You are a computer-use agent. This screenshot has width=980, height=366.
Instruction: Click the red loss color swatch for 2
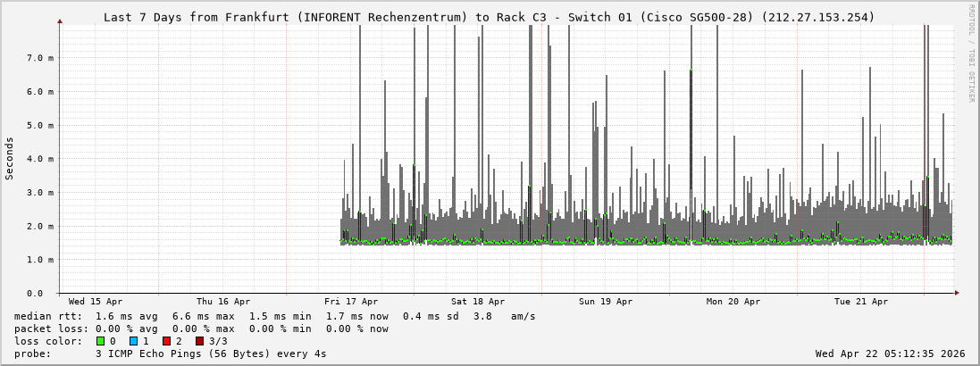tap(166, 341)
